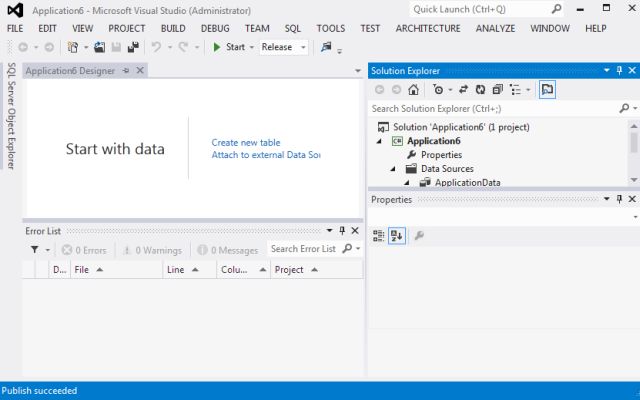Screen dimensions: 640x400
Task: Click the Search Solution Explorer field
Action: click(502, 109)
